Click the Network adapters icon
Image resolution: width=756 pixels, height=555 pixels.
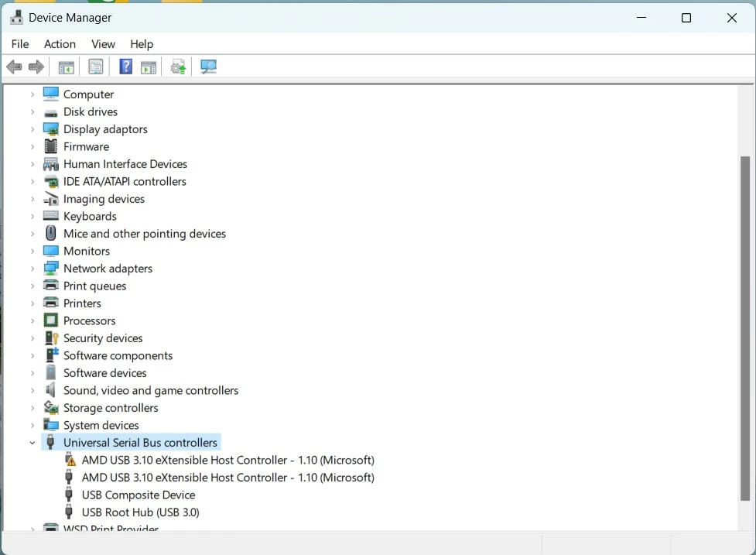click(x=50, y=269)
